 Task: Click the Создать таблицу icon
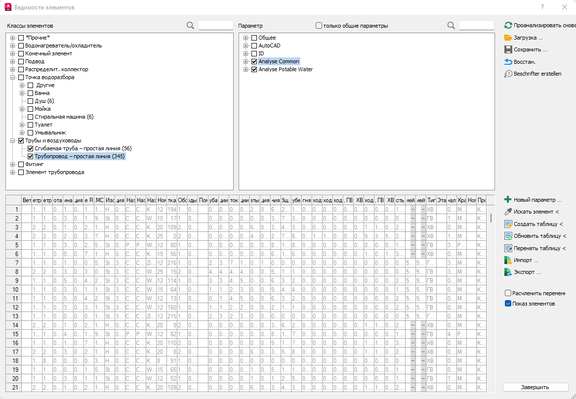point(508,224)
